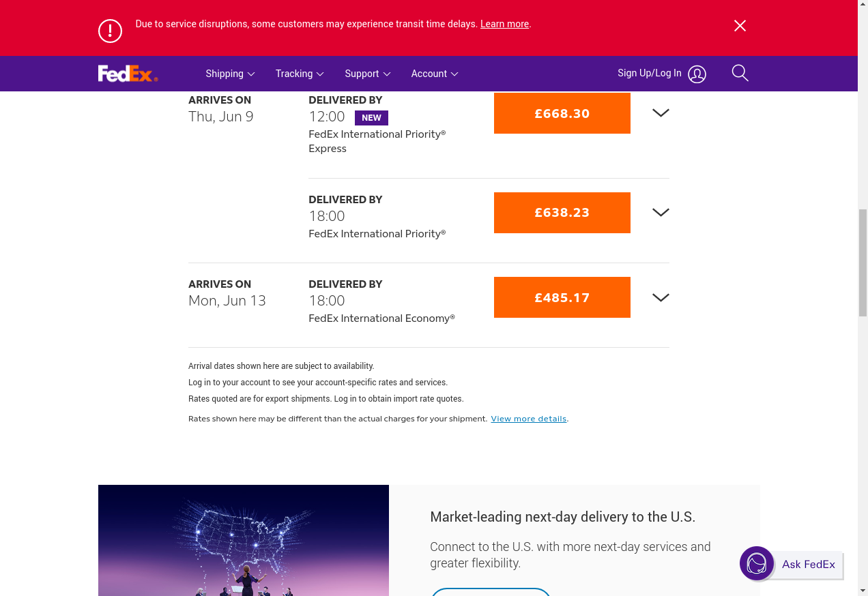
Task: Click the U.S. map promotional image
Action: click(x=244, y=540)
